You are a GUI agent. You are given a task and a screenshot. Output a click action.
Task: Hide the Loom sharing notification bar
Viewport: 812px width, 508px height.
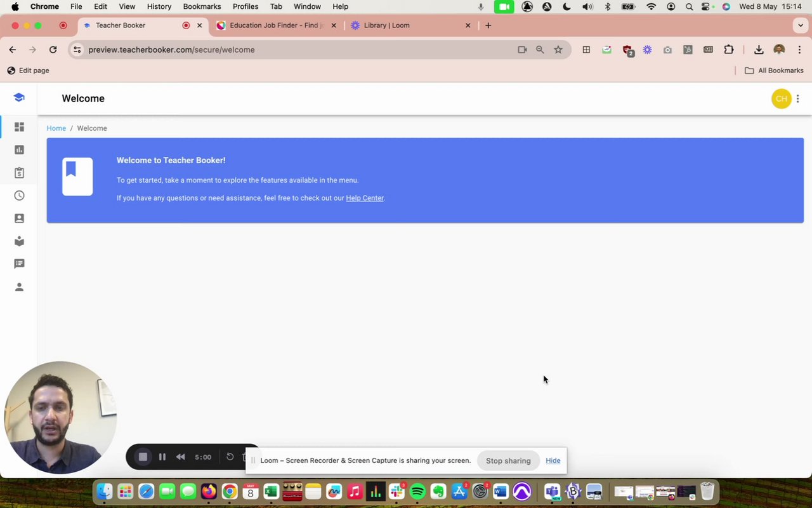click(553, 461)
